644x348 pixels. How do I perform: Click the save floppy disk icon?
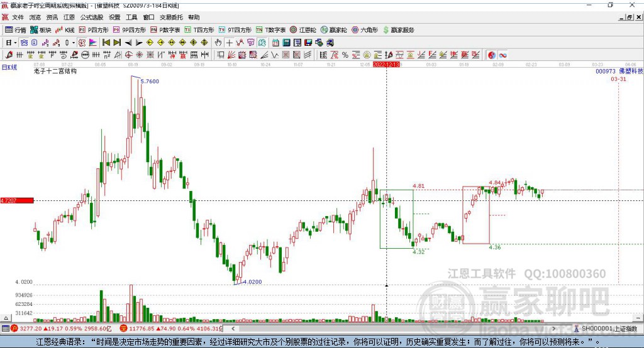tap(308, 43)
